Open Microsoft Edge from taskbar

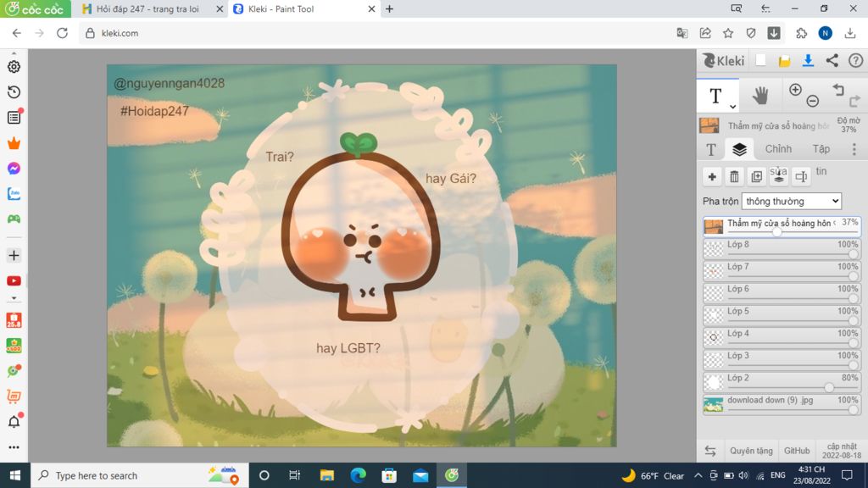tap(359, 475)
